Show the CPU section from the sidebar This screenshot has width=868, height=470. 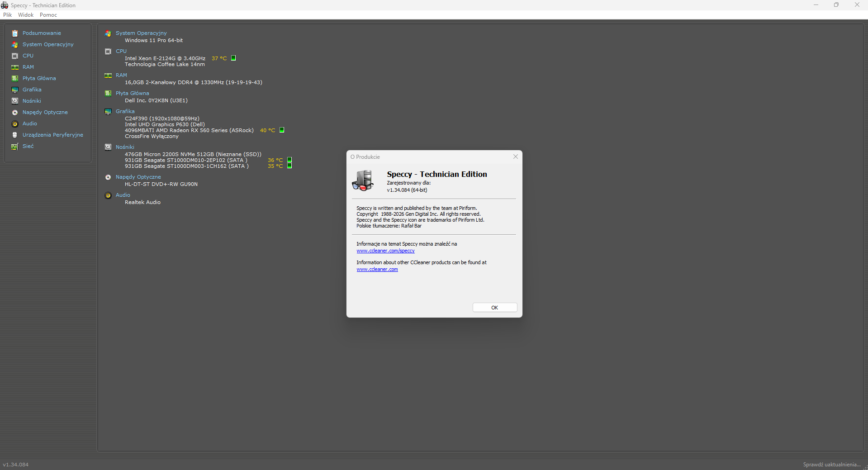pyautogui.click(x=28, y=56)
